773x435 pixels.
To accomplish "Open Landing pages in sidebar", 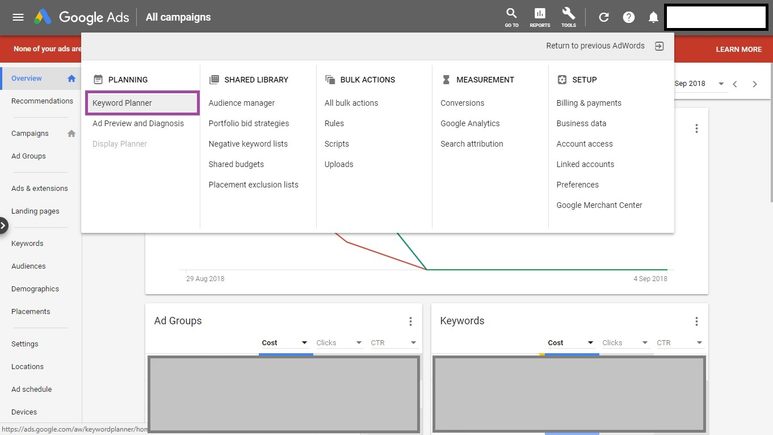I will [x=35, y=211].
